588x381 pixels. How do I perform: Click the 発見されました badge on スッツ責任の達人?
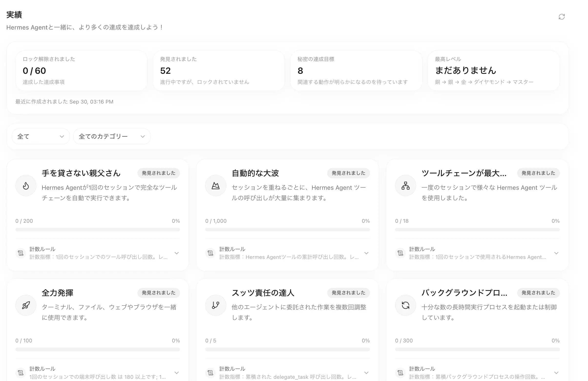(x=348, y=293)
